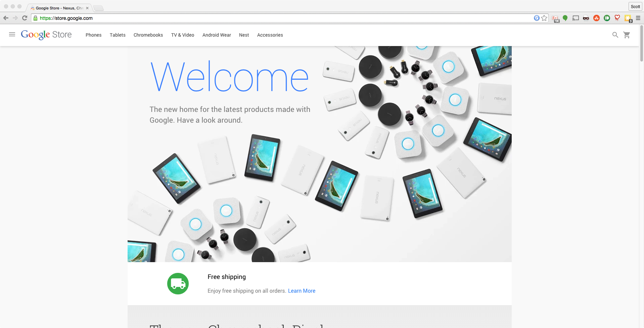644x328 pixels.
Task: Click the green Pushbullet extension icon
Action: (x=607, y=18)
